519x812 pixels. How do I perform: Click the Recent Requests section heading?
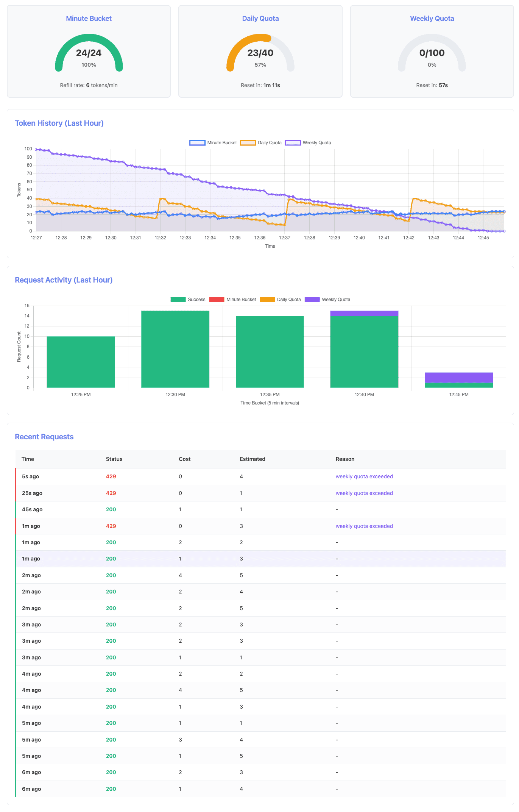click(44, 437)
